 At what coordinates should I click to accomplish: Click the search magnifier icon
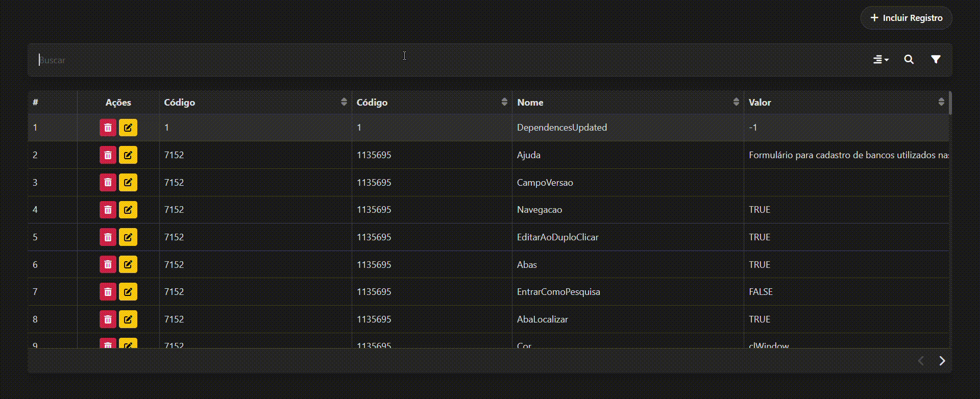pyautogui.click(x=909, y=60)
